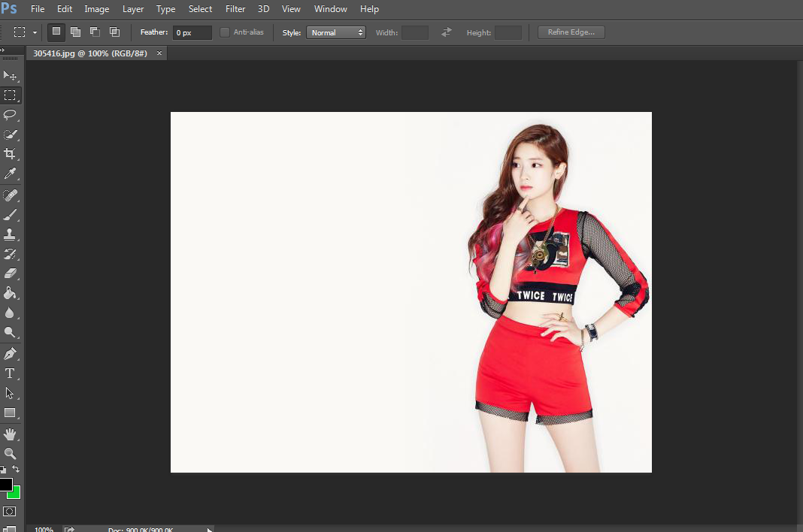Select the Eraser tool
Screen dimensions: 803x532
[x=11, y=274]
